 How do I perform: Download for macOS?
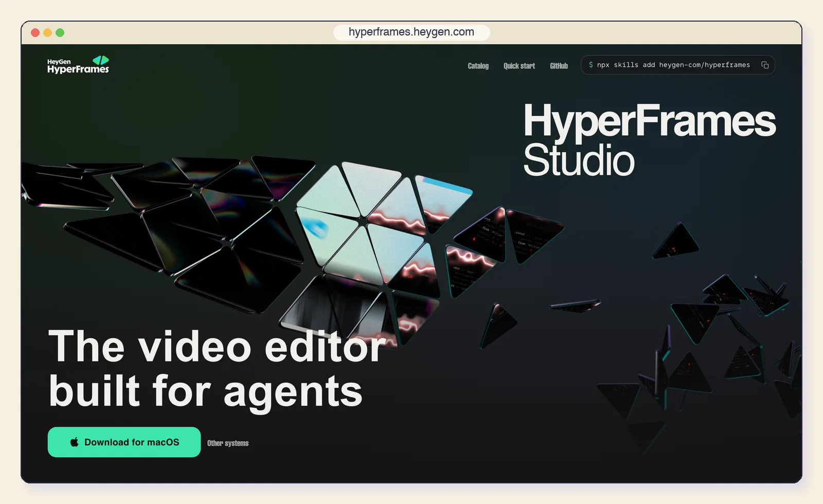click(124, 442)
